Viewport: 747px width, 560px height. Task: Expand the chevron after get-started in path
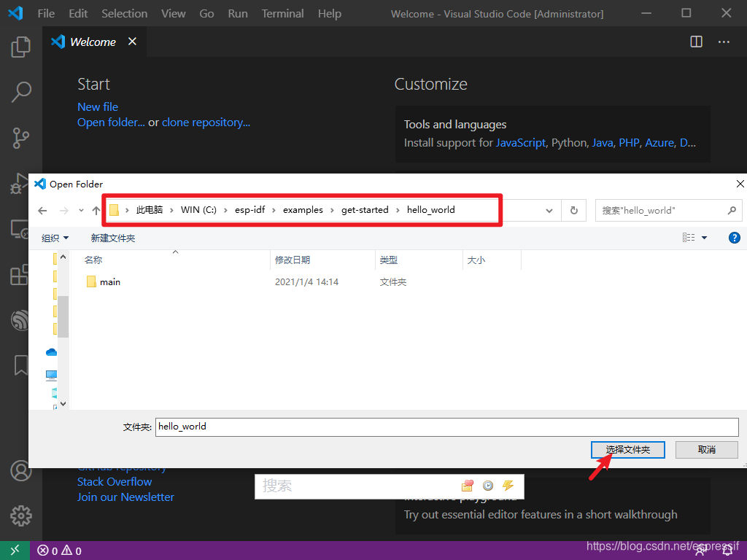coord(398,210)
